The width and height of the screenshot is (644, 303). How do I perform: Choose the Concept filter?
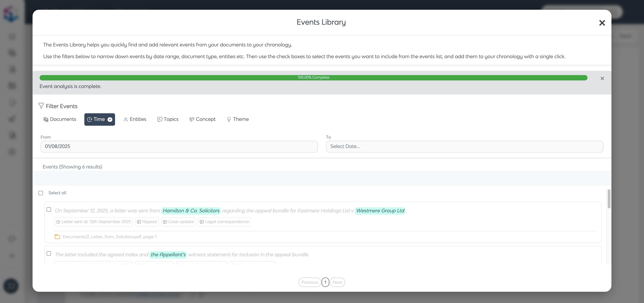click(202, 119)
